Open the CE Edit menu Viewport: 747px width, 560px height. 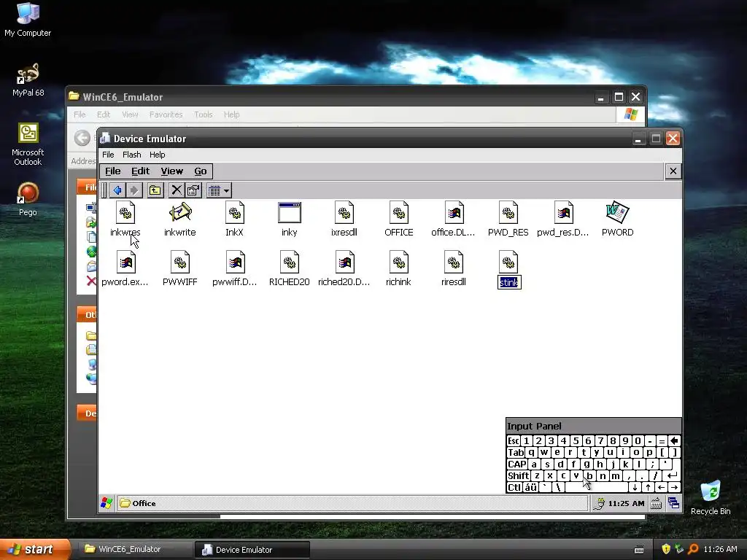point(141,171)
